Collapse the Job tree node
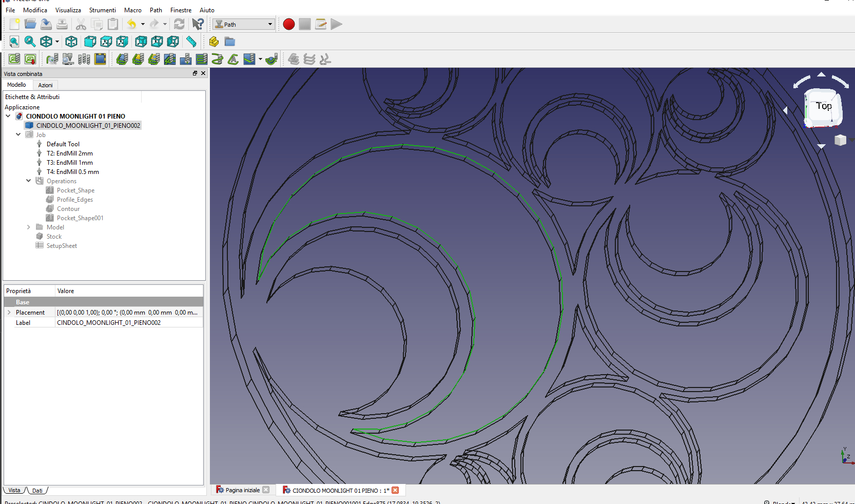Viewport: 855px width, 504px height. pos(18,134)
